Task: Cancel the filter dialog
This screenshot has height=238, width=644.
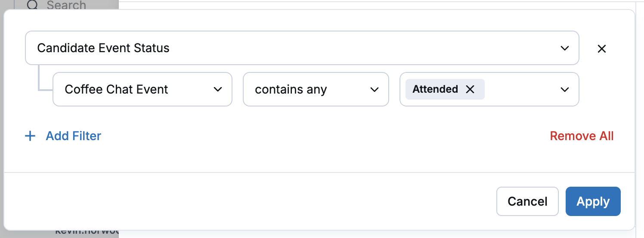Action: pos(527,201)
